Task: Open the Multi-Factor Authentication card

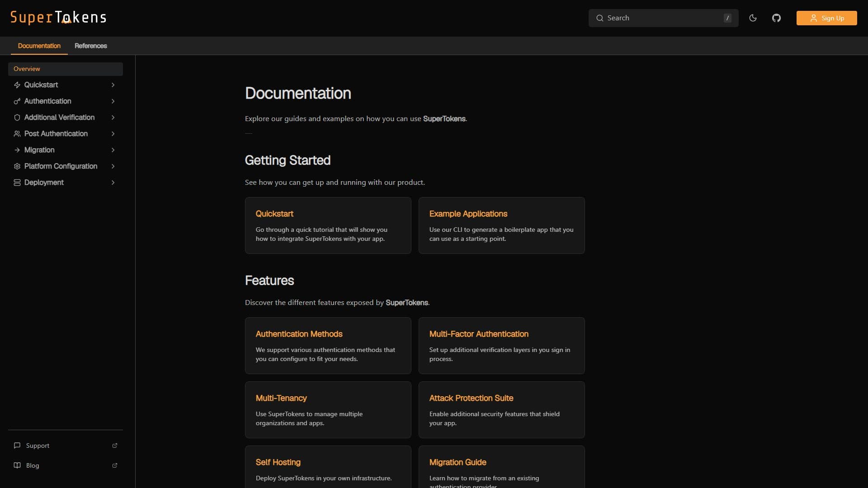Action: tap(502, 346)
